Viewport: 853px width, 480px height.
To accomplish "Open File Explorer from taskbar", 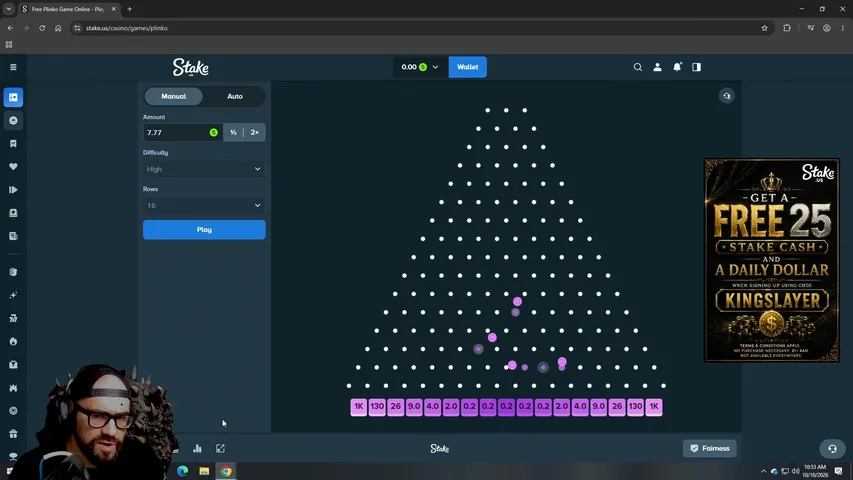I will click(204, 471).
